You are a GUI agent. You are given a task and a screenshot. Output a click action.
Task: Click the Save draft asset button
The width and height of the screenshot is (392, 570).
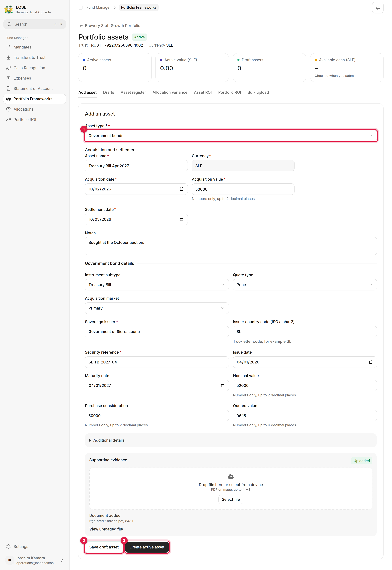click(104, 547)
